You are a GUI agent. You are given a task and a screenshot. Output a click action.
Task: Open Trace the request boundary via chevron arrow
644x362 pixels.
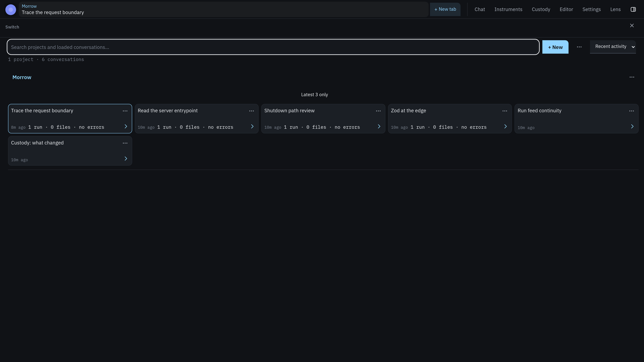[x=126, y=126]
